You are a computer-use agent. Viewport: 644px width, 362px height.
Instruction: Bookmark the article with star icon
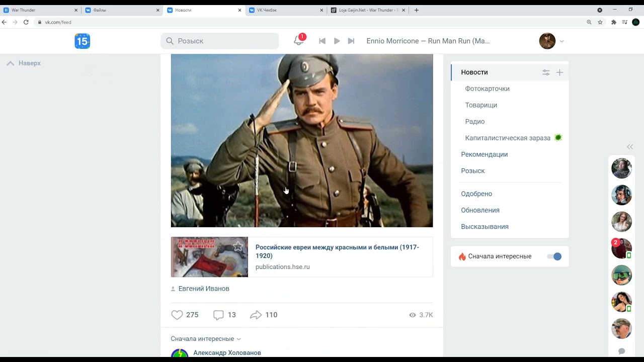[x=238, y=246]
